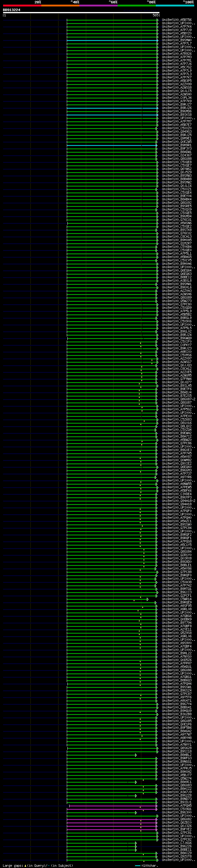
Task: Open hit UniRef100_B8ABL2
Action: pos(177,755)
